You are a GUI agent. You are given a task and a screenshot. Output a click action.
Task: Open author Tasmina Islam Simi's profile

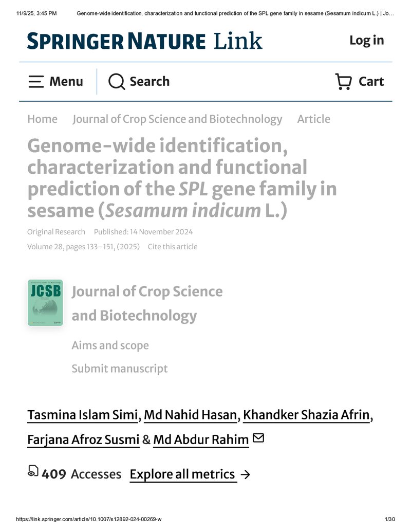(x=83, y=415)
